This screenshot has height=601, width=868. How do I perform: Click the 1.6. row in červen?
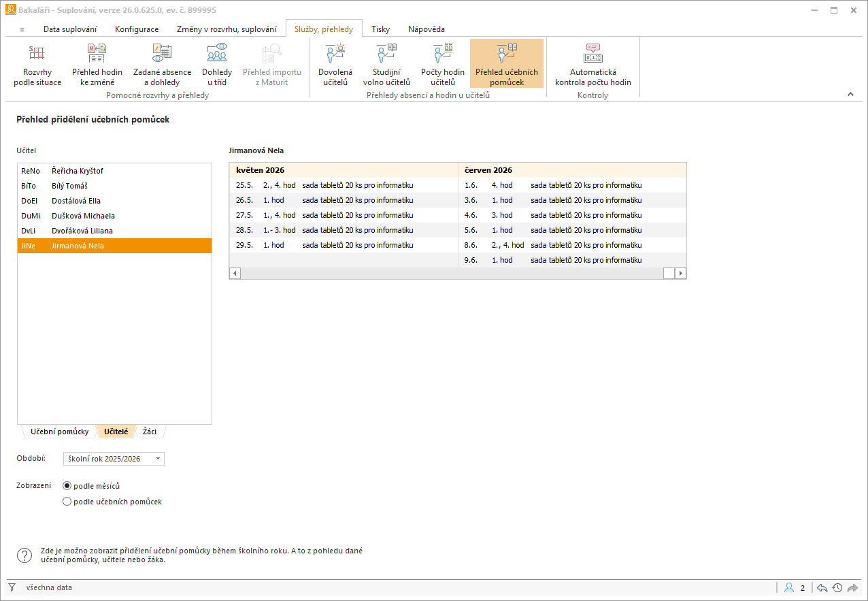point(572,185)
